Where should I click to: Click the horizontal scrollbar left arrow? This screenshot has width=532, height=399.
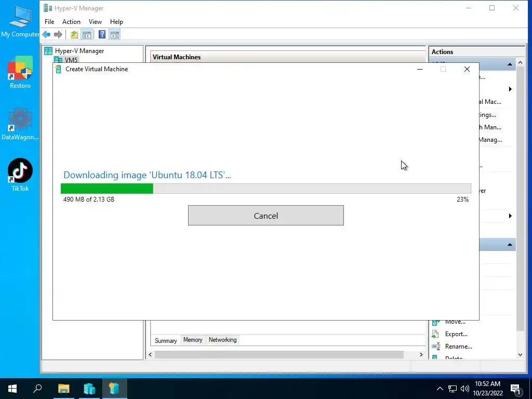click(x=150, y=354)
